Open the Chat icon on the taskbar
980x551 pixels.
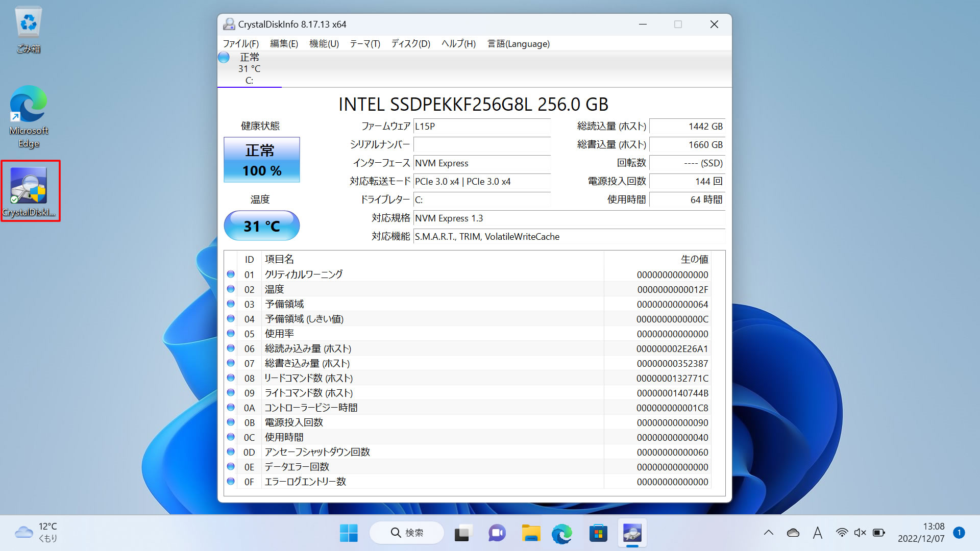click(x=497, y=533)
